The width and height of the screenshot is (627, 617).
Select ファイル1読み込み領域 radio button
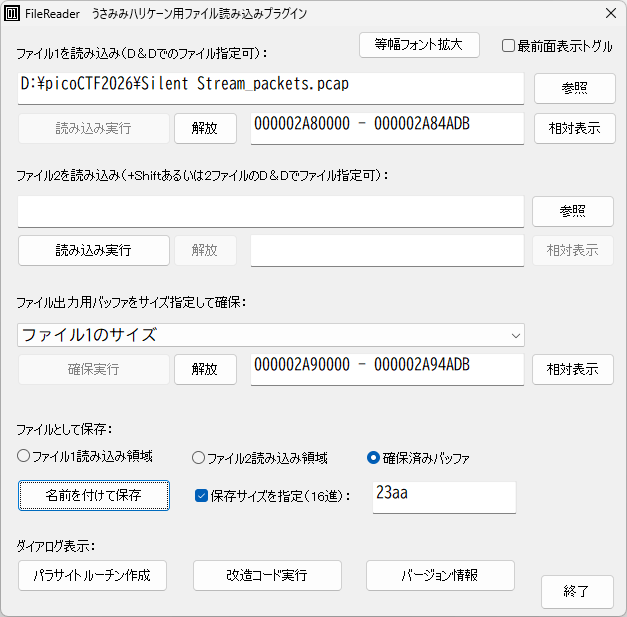pyautogui.click(x=24, y=457)
